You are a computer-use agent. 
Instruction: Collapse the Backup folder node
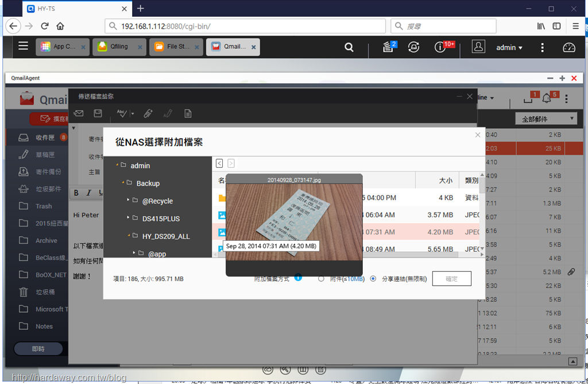(123, 182)
